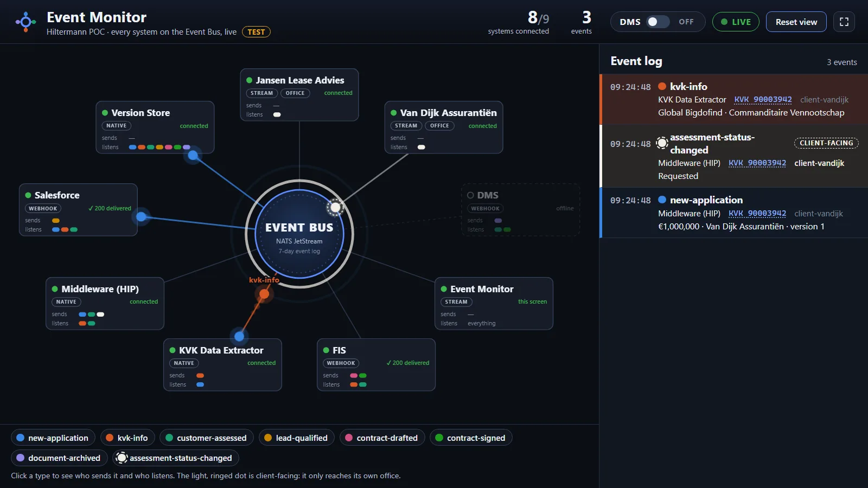Viewport: 868px width, 488px height.
Task: Click Salesforce sends yellow pill
Action: pyautogui.click(x=56, y=221)
